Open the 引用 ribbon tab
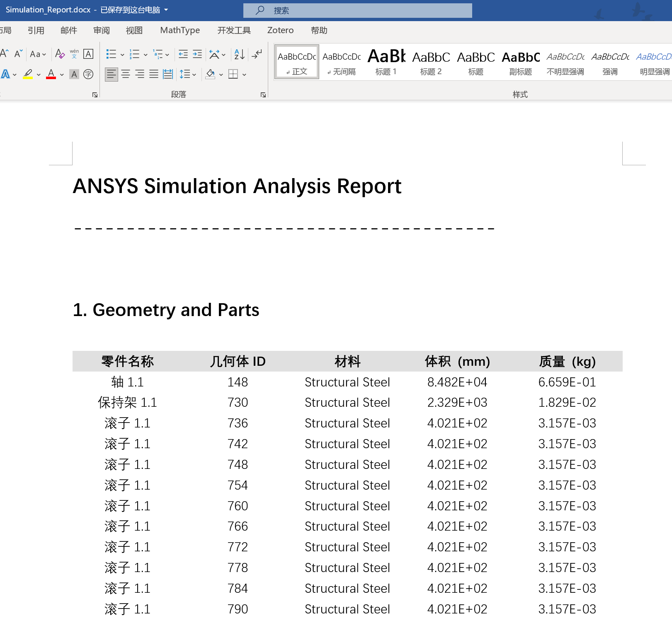672x623 pixels. pos(36,30)
